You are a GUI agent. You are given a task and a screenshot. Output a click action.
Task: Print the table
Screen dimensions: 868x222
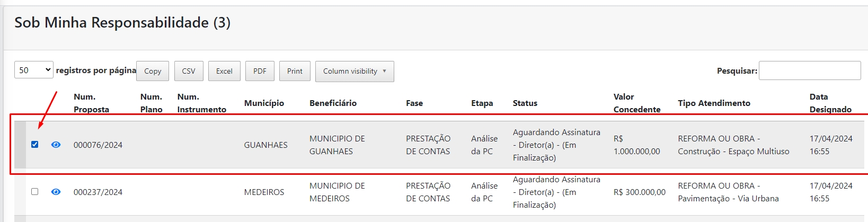coord(295,72)
